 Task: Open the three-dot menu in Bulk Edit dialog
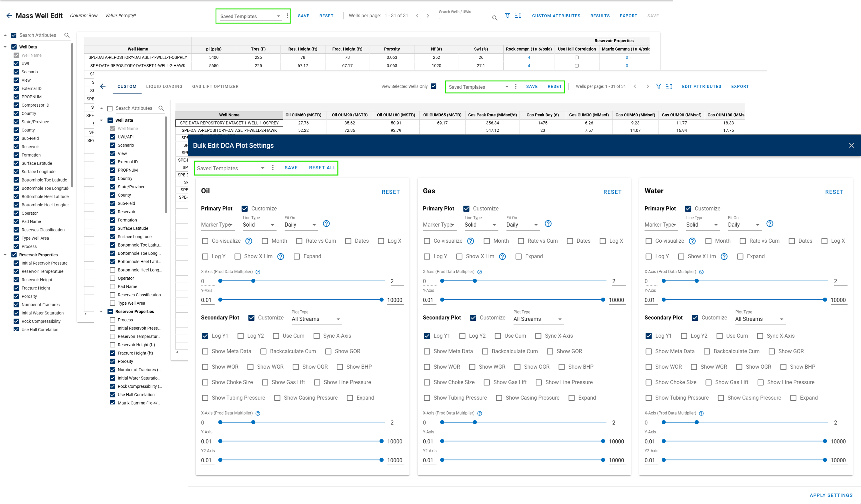point(273,168)
